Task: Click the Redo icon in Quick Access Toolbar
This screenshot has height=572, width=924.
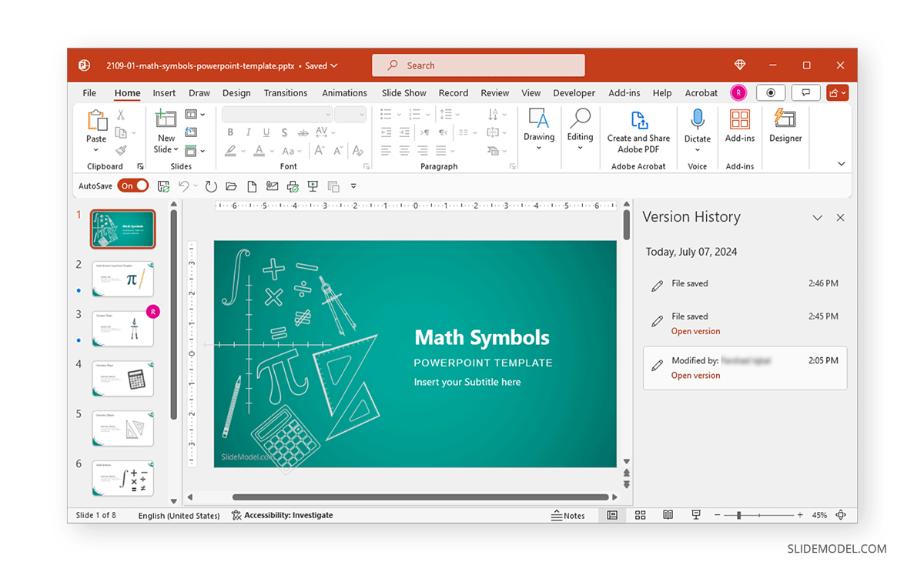Action: pos(210,186)
